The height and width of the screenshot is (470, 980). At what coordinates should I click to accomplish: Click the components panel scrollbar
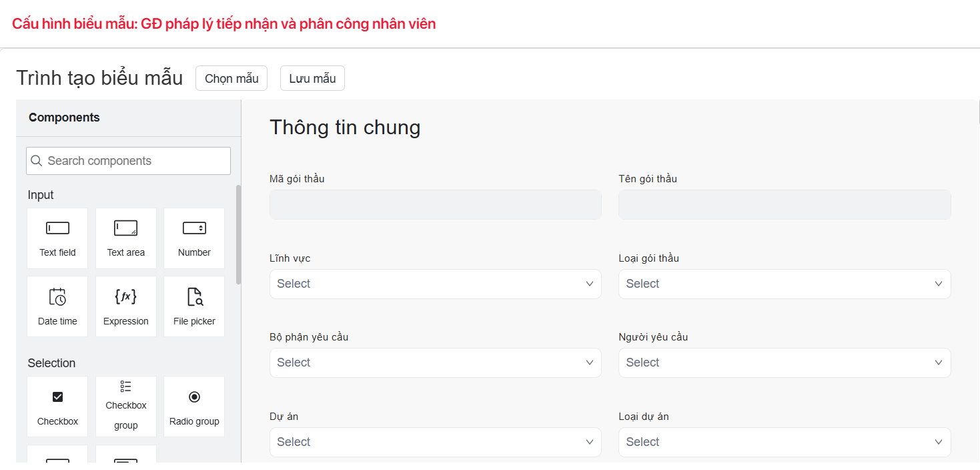[238, 234]
